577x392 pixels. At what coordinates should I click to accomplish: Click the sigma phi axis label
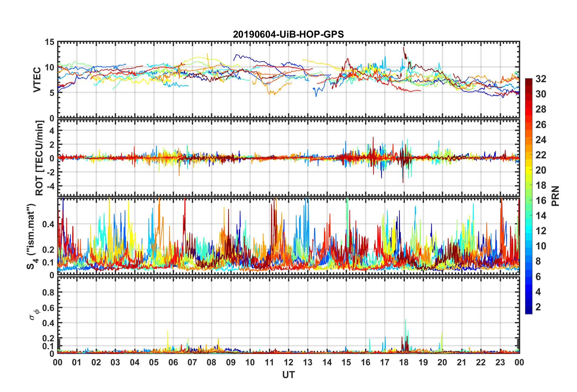34,315
